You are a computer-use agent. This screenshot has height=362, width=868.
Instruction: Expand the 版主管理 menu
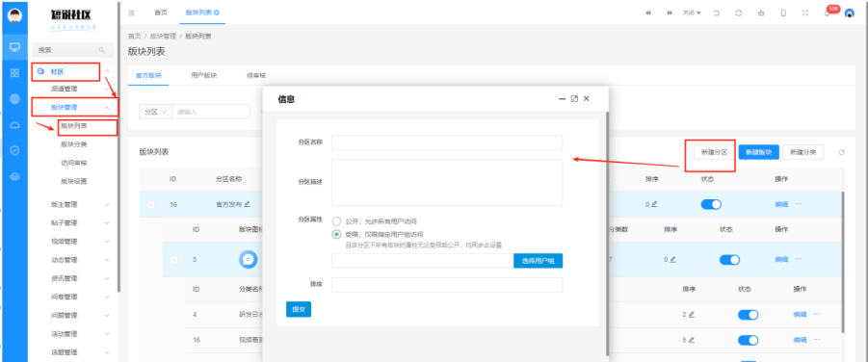[107, 204]
